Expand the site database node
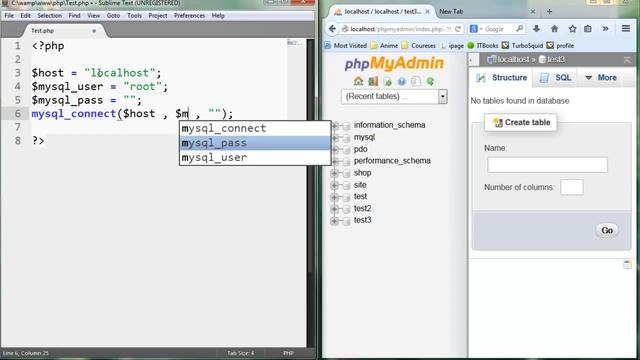 coord(334,185)
